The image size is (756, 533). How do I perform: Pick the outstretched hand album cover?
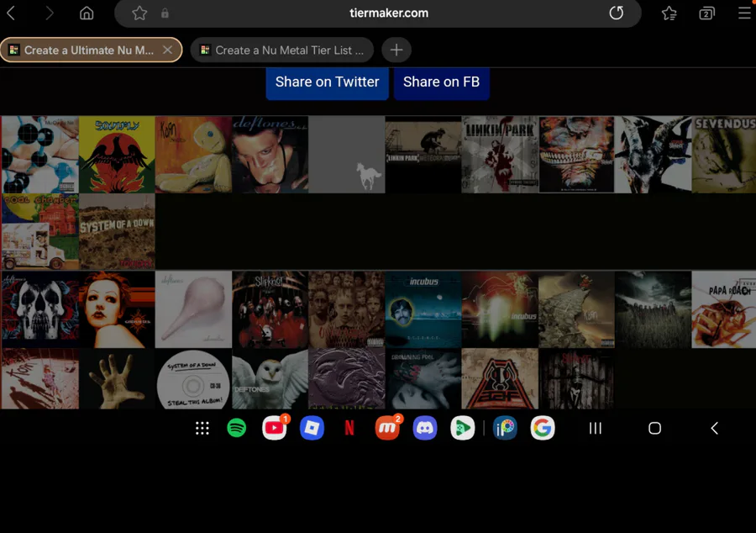point(117,379)
